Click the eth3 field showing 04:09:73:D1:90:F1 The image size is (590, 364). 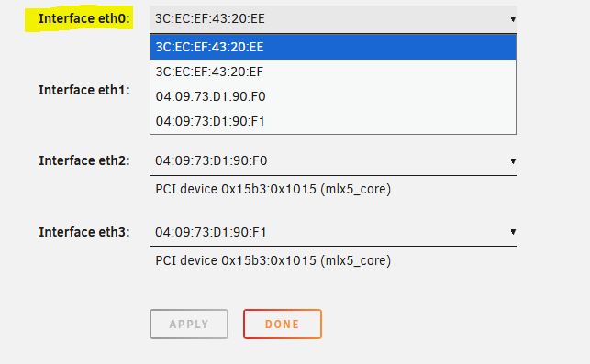point(333,232)
